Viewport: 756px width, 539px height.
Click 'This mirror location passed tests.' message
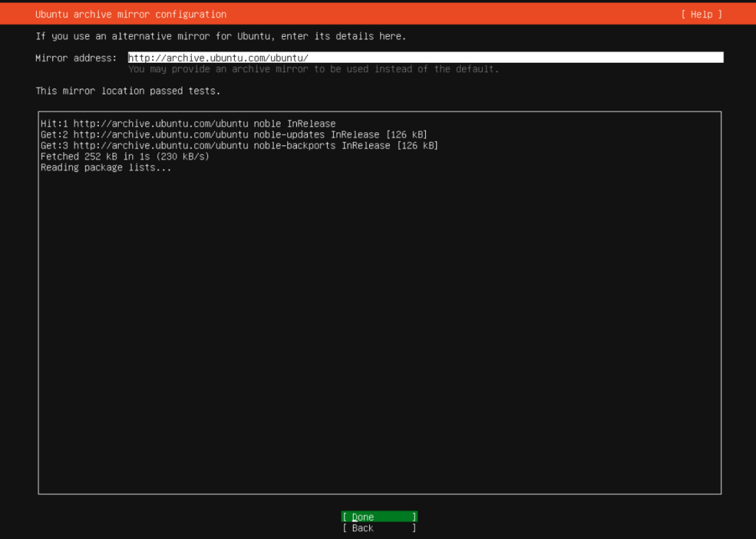click(x=128, y=91)
